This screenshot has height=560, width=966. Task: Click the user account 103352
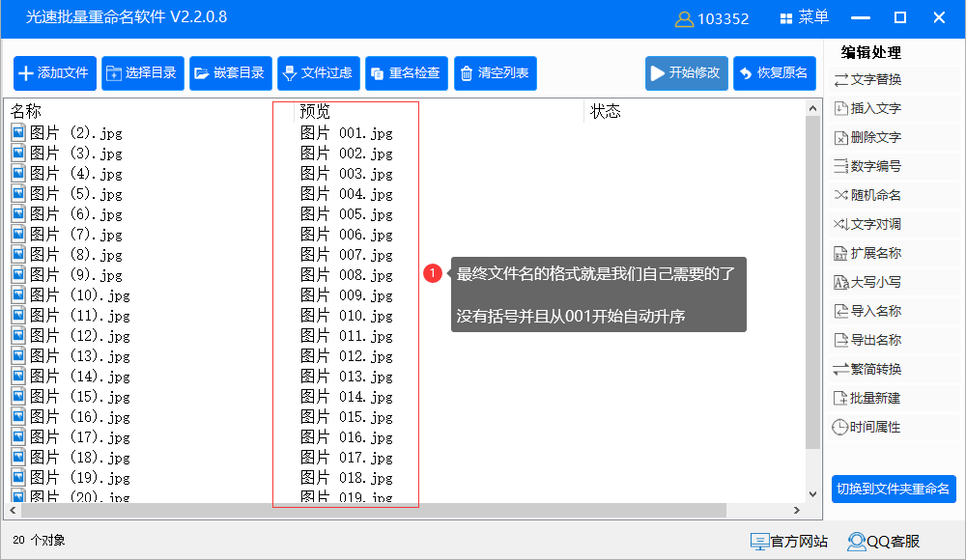point(712,19)
